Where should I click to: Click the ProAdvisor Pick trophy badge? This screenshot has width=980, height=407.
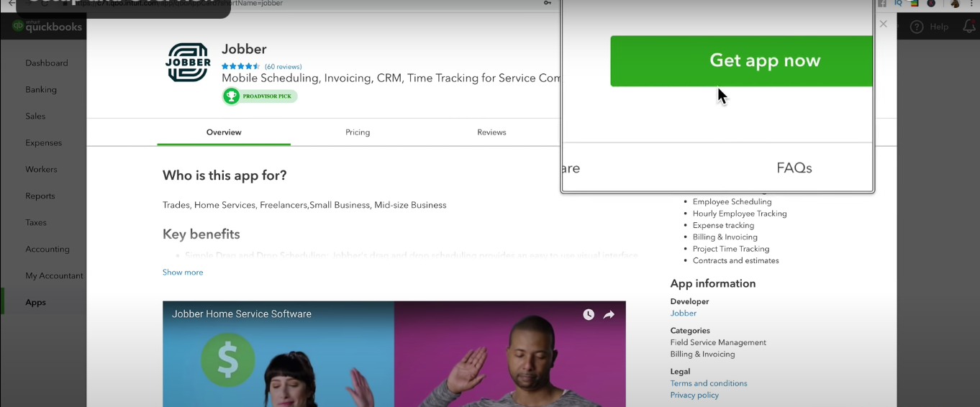260,96
